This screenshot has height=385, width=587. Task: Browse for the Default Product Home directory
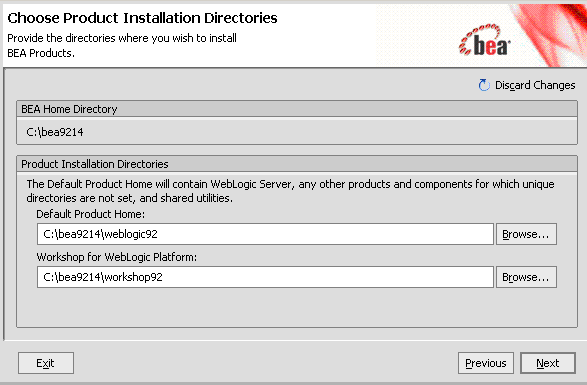[x=526, y=234]
